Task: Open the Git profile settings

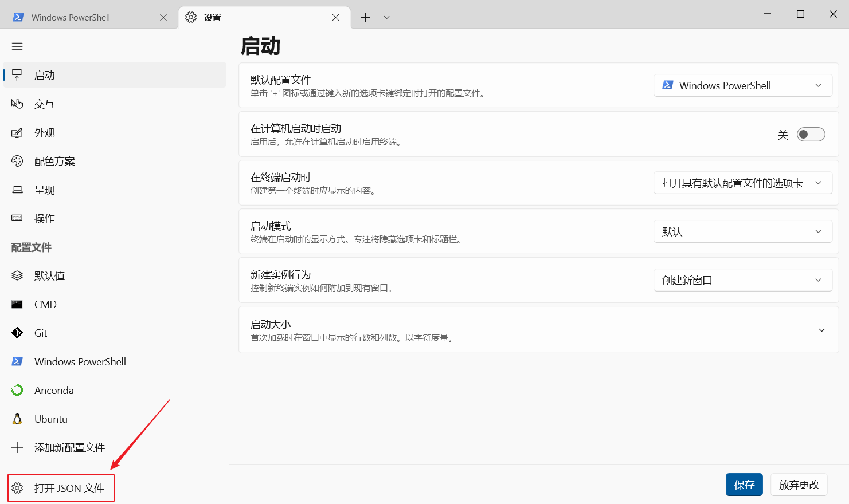Action: (x=115, y=333)
